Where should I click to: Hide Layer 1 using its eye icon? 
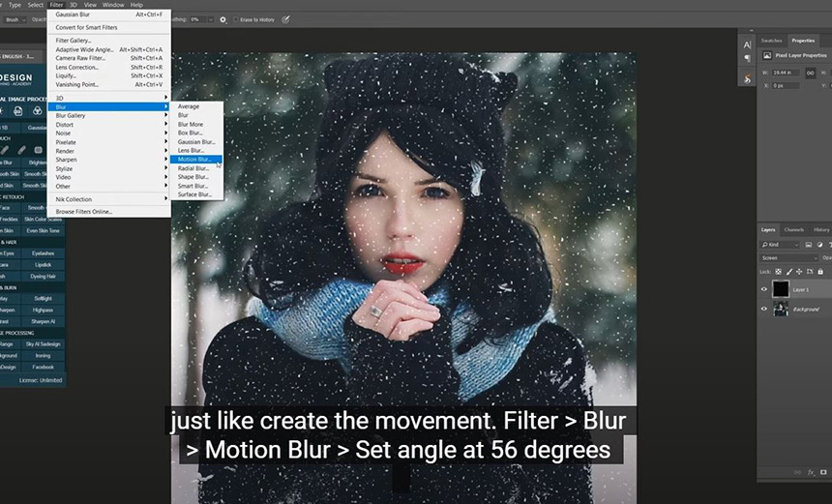coord(764,289)
